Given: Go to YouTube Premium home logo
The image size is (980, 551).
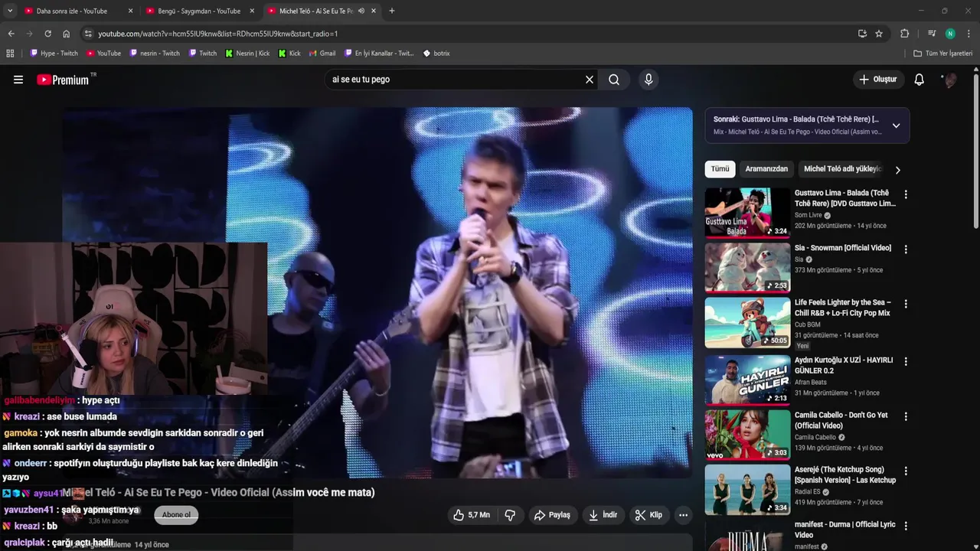Looking at the screenshot, I should pos(63,80).
